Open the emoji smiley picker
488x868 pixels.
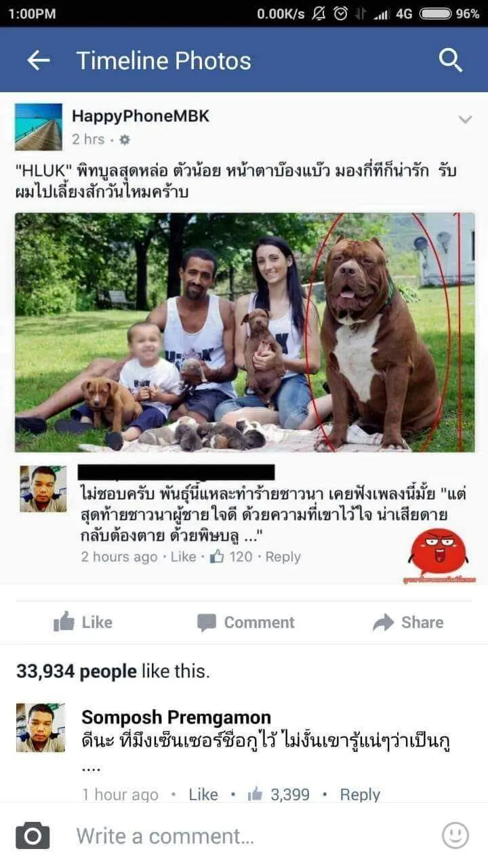pyautogui.click(x=455, y=835)
